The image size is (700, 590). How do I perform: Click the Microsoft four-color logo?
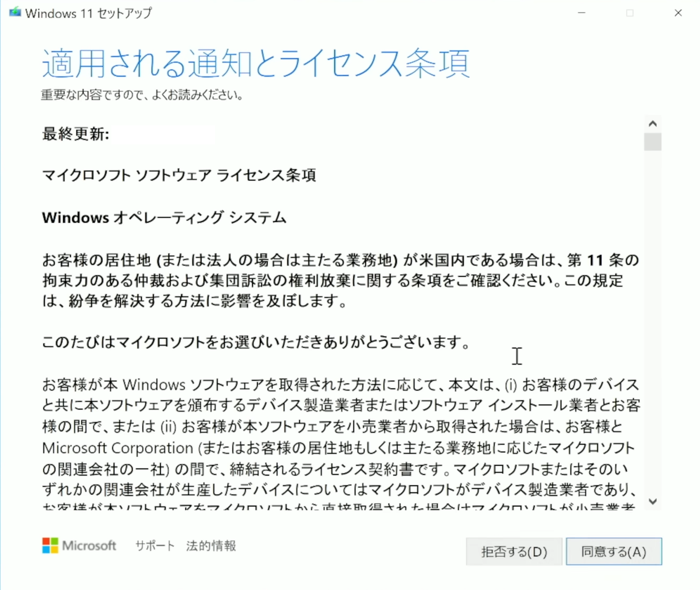(50, 546)
